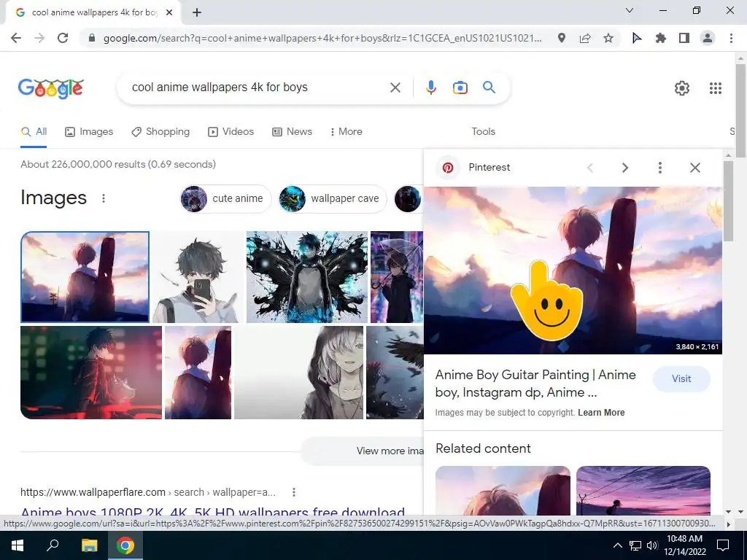The height and width of the screenshot is (560, 747).
Task: Open the Windows Start menu
Action: tap(18, 545)
